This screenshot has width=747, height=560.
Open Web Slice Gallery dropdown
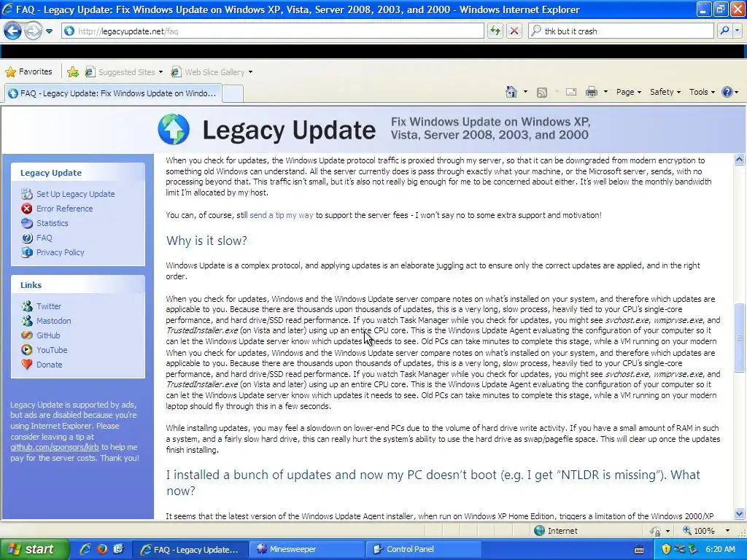pyautogui.click(x=212, y=72)
